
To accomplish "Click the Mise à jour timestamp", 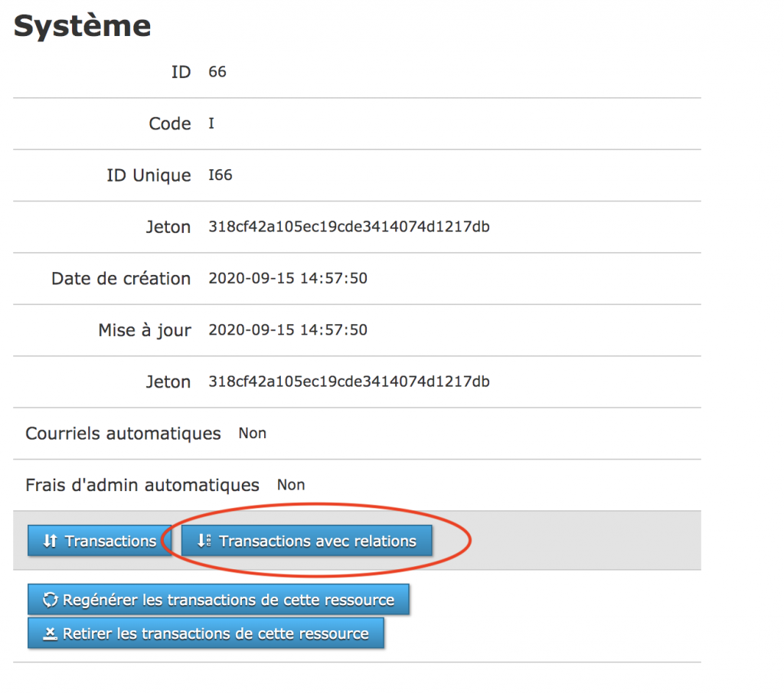I will click(x=288, y=330).
